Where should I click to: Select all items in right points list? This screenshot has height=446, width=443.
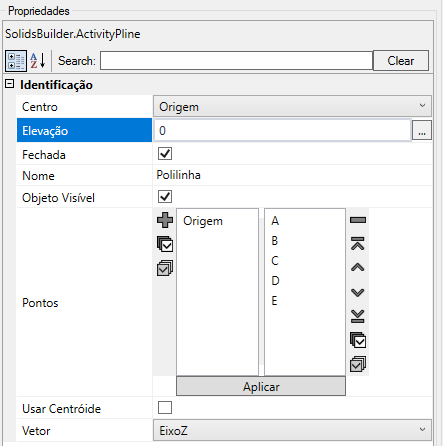point(358,340)
